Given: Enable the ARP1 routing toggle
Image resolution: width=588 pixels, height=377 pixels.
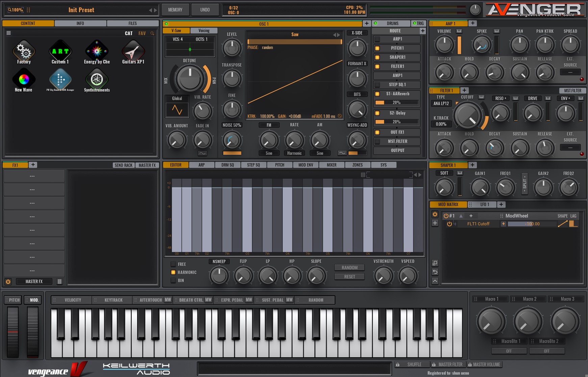Looking at the screenshot, I should [x=377, y=39].
